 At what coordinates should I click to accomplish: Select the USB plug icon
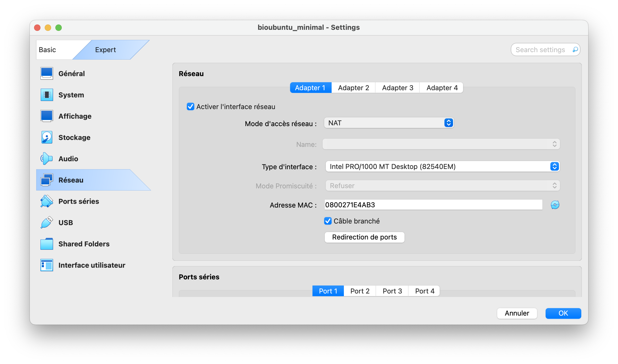point(47,222)
